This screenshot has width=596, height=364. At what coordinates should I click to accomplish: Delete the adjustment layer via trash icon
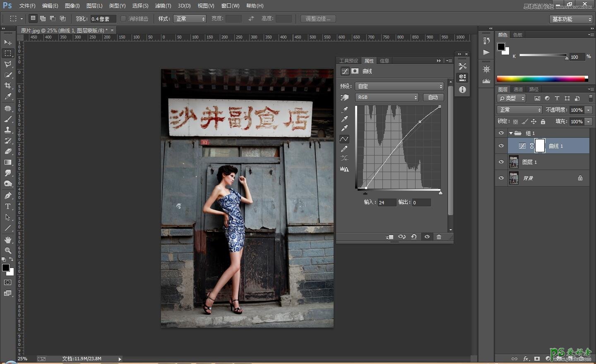[439, 237]
